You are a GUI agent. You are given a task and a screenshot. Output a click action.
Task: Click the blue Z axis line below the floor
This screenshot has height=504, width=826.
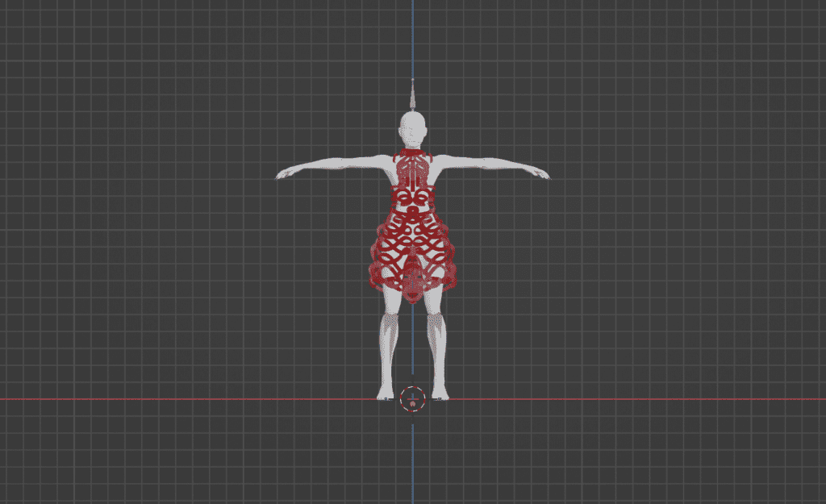[x=413, y=460]
